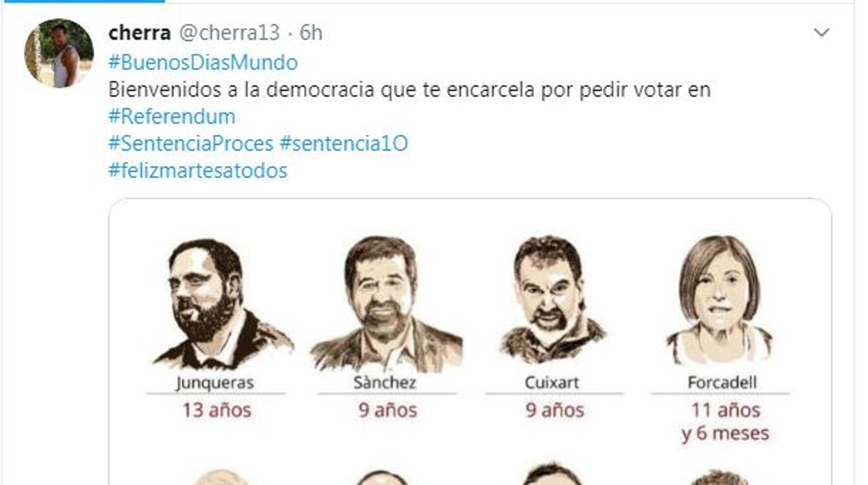Click the #sentencia1O hashtag
868x485 pixels.
pos(344,143)
